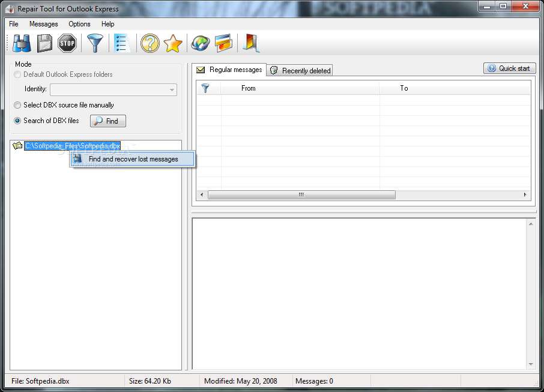Click the funnel filter toolbar icon

point(95,43)
